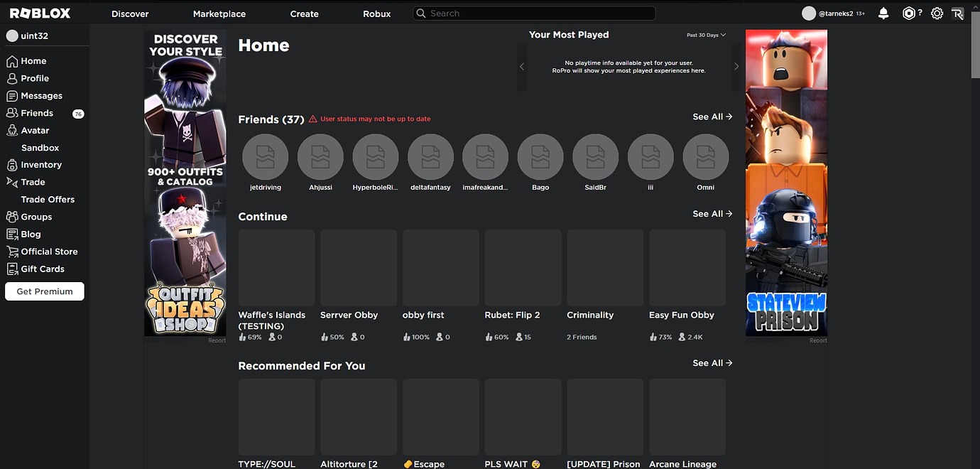Open the settings gear in the navbar
Viewport: 980px width, 469px height.
936,13
